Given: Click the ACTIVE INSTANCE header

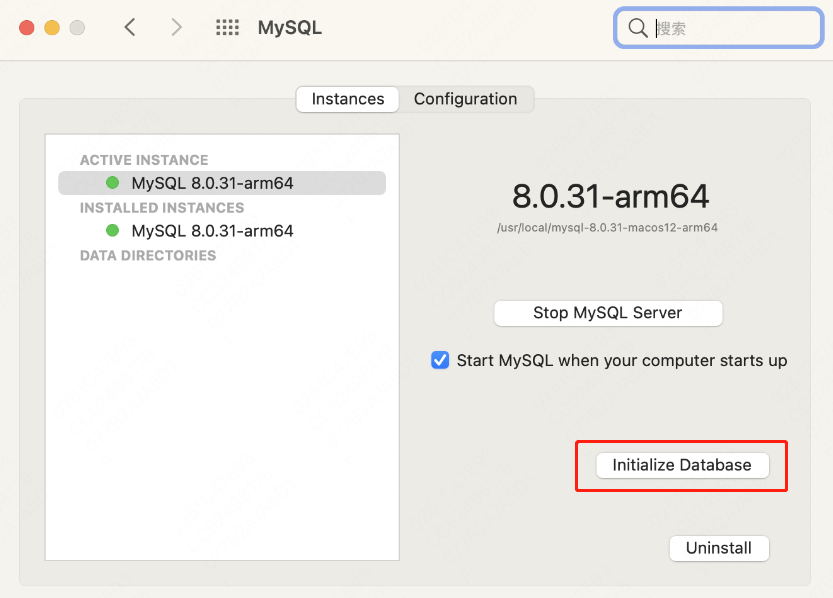Looking at the screenshot, I should pos(144,160).
